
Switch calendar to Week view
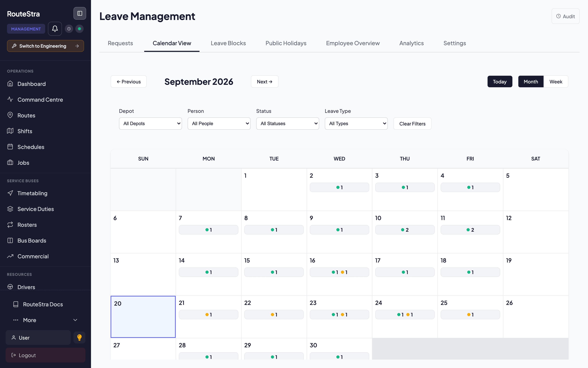[x=556, y=81]
